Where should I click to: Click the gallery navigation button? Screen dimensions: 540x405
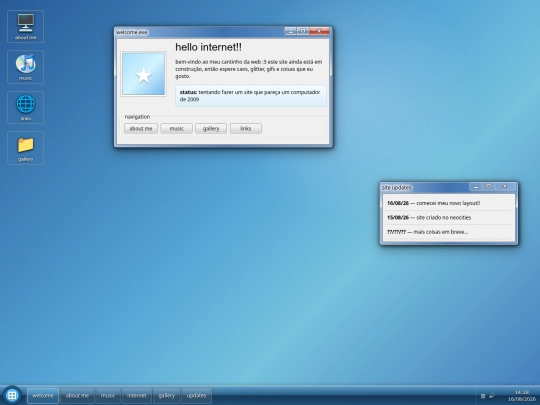(211, 128)
